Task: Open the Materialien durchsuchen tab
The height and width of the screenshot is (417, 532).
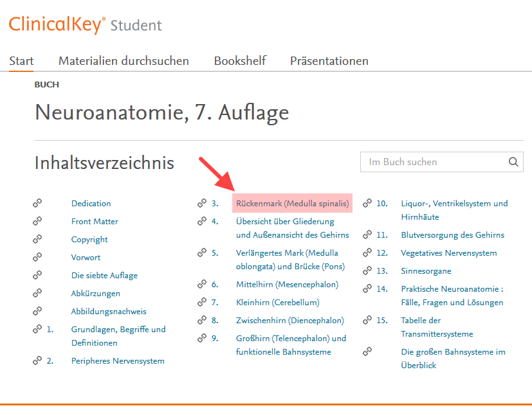Action: point(124,61)
